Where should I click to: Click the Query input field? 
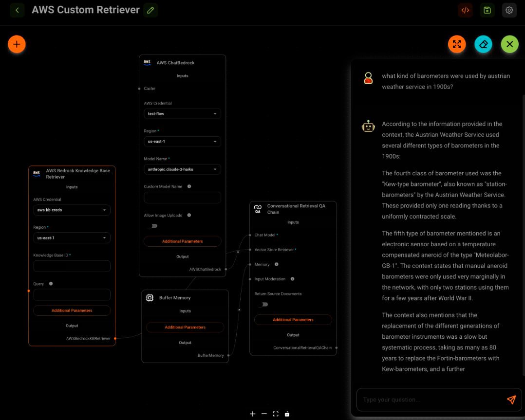pyautogui.click(x=72, y=294)
